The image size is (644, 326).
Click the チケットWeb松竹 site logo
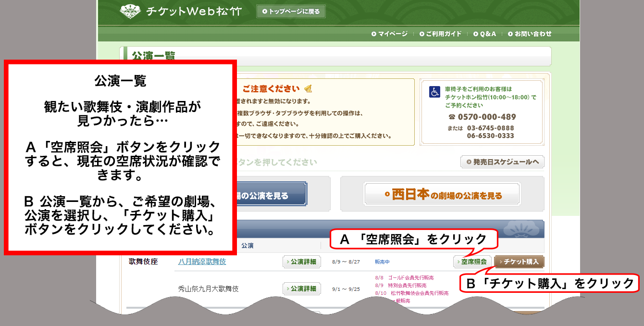(181, 11)
